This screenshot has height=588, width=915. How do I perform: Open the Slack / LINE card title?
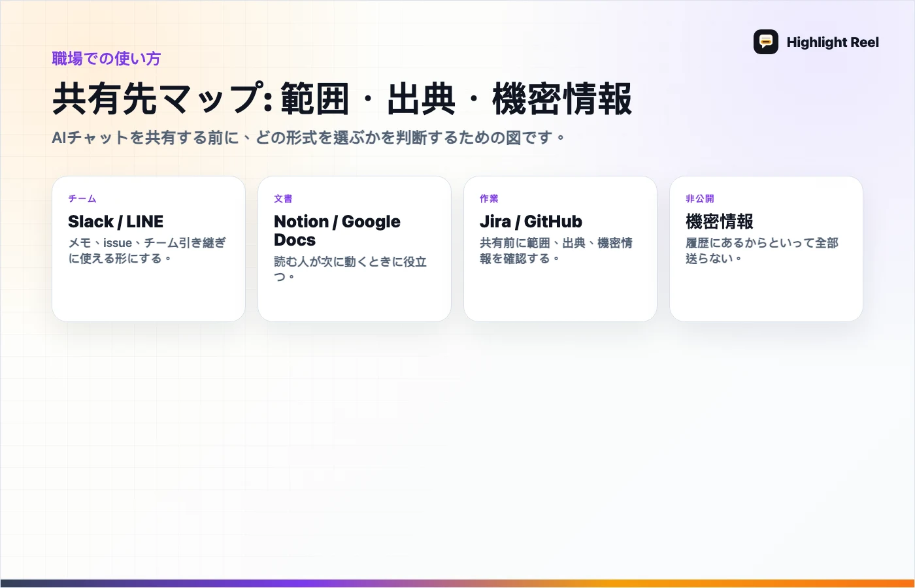click(x=116, y=221)
